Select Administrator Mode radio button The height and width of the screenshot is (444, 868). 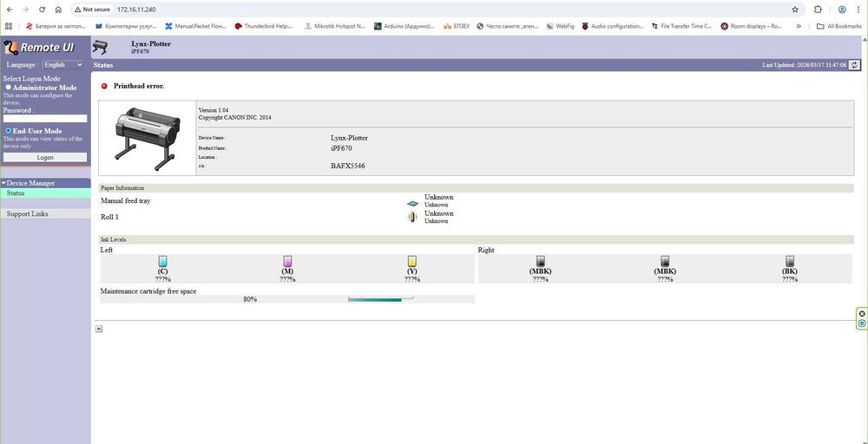[9, 88]
